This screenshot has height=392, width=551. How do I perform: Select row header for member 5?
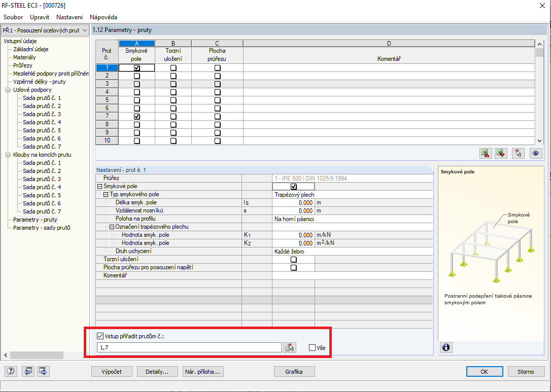pyautogui.click(x=107, y=100)
